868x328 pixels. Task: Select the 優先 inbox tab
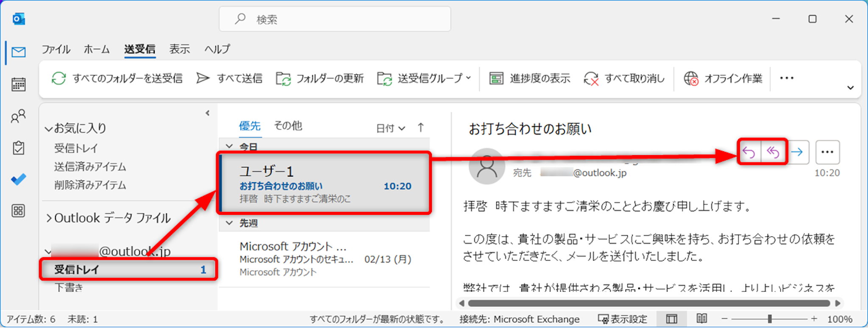pos(250,126)
